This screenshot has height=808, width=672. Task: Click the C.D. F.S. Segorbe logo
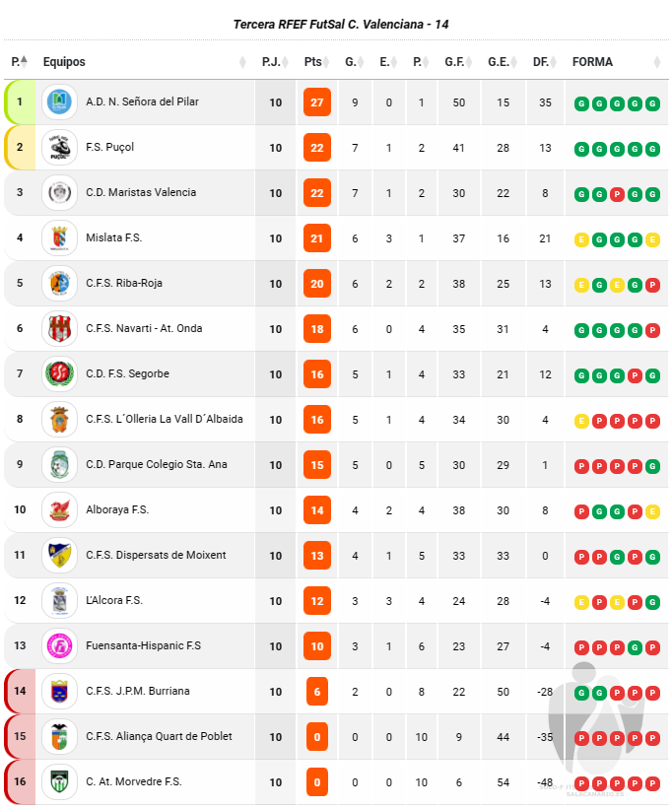coord(59,374)
